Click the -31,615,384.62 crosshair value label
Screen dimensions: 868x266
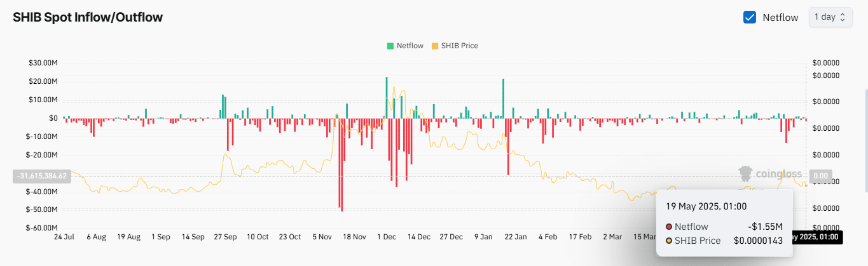click(42, 176)
